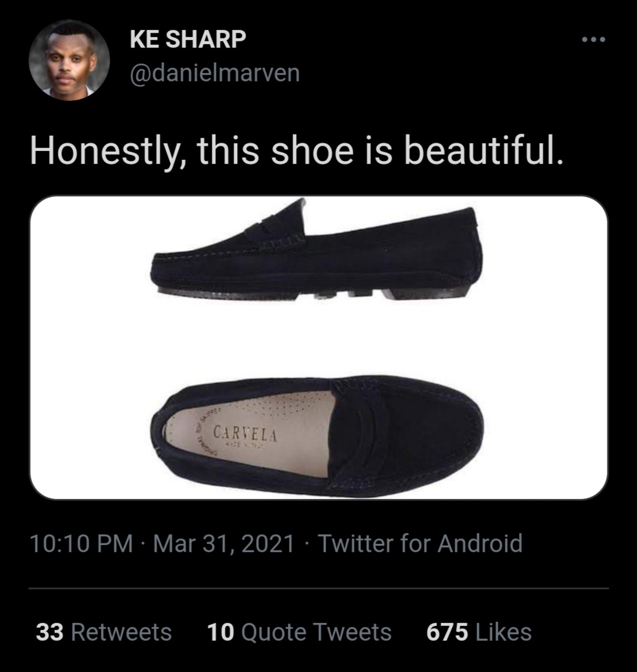Screen dimensions: 637x672
Task: See who gave the 675 Likes
Action: point(478,632)
